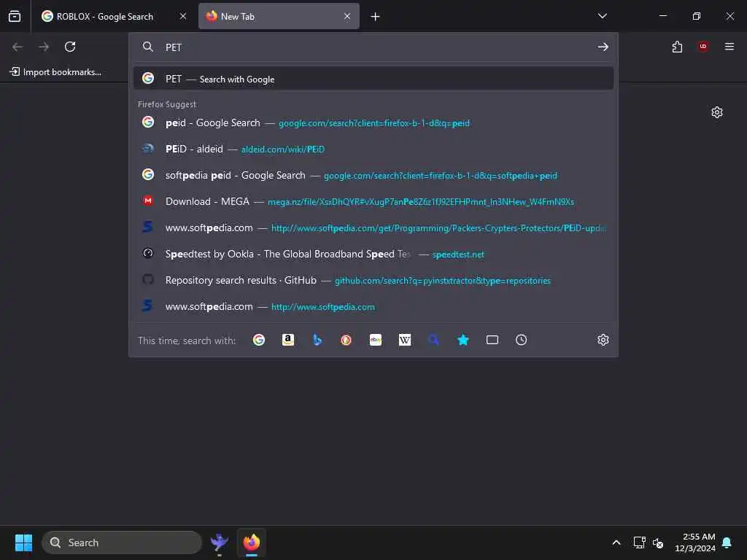Open the Extensions puzzle icon
Screen dimensions: 747x560
pyautogui.click(x=677, y=47)
